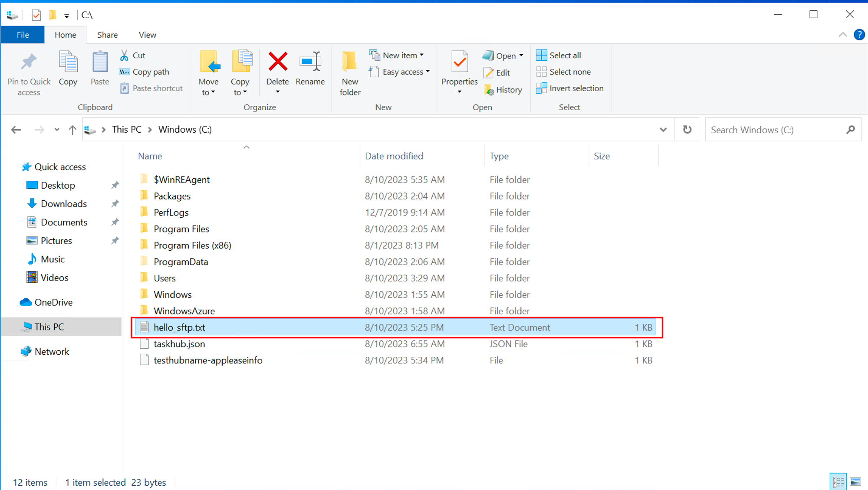
Task: Switch to details view toggle in status bar
Action: [838, 482]
